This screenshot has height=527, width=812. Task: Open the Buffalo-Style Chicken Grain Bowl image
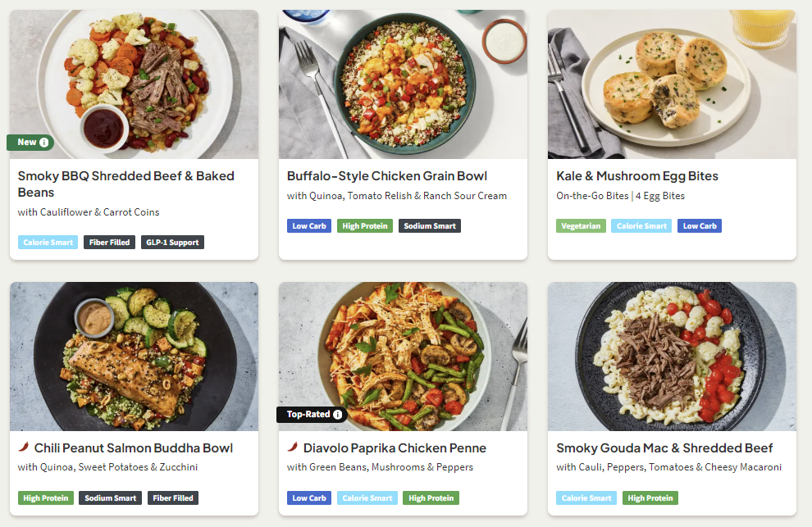pyautogui.click(x=403, y=84)
